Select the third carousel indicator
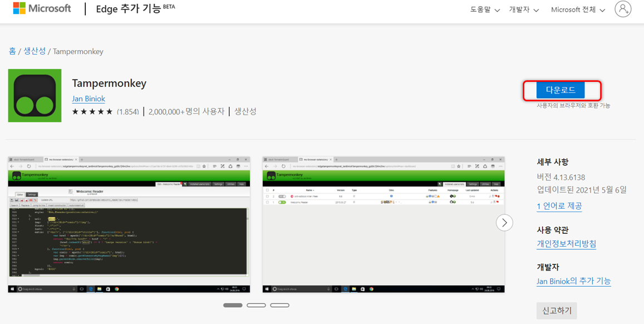Screen dimensions: 644x324 tap(279, 305)
